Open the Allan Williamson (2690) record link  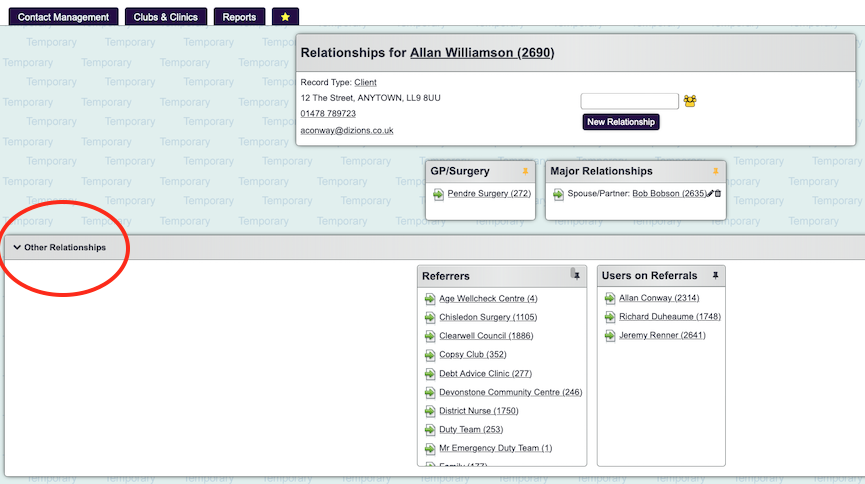(x=482, y=52)
